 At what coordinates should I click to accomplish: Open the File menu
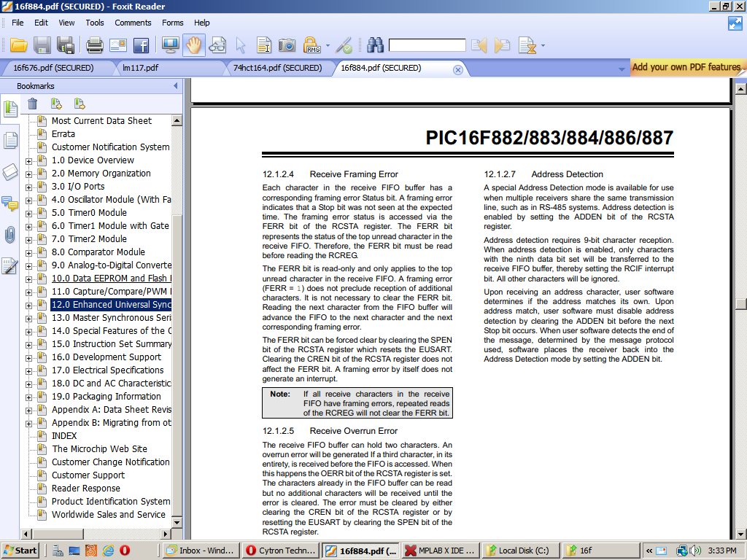(x=18, y=23)
